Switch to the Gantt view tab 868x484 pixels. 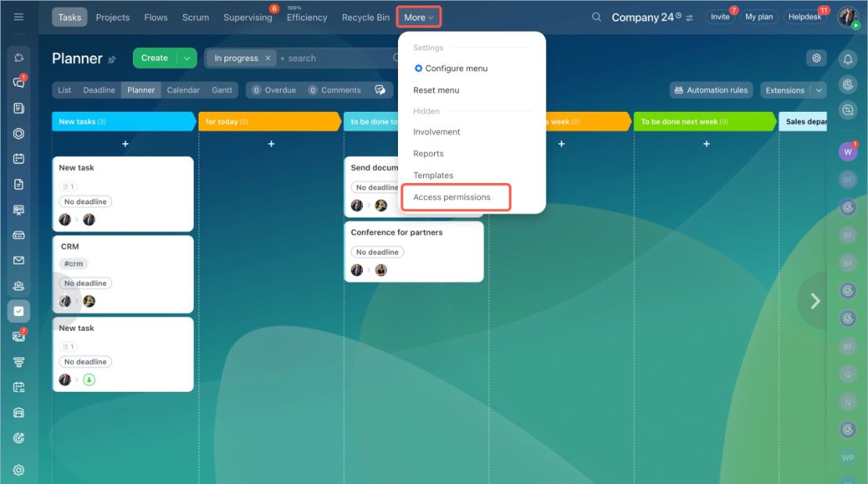(x=222, y=90)
